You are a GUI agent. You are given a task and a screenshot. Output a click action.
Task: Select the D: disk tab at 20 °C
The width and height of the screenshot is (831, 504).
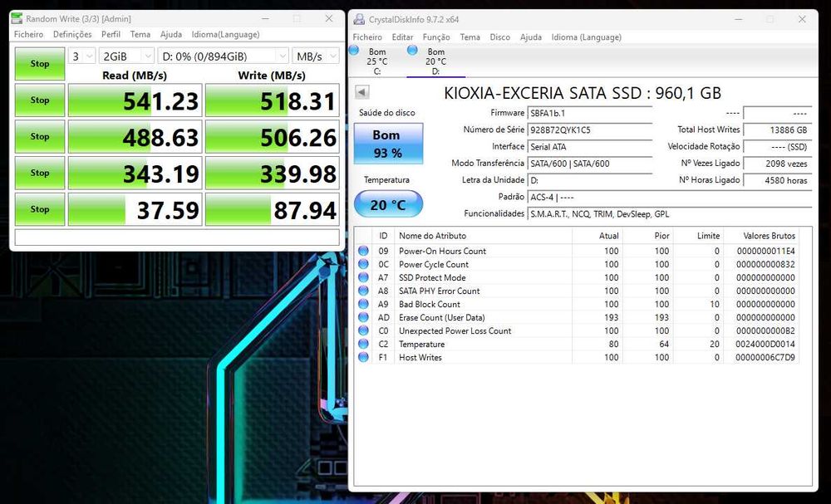[435, 61]
